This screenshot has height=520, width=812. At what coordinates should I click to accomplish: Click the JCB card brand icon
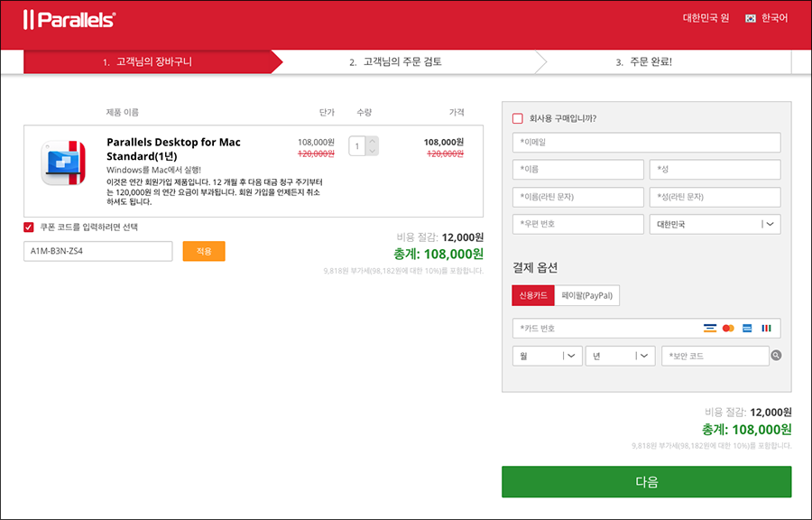766,329
